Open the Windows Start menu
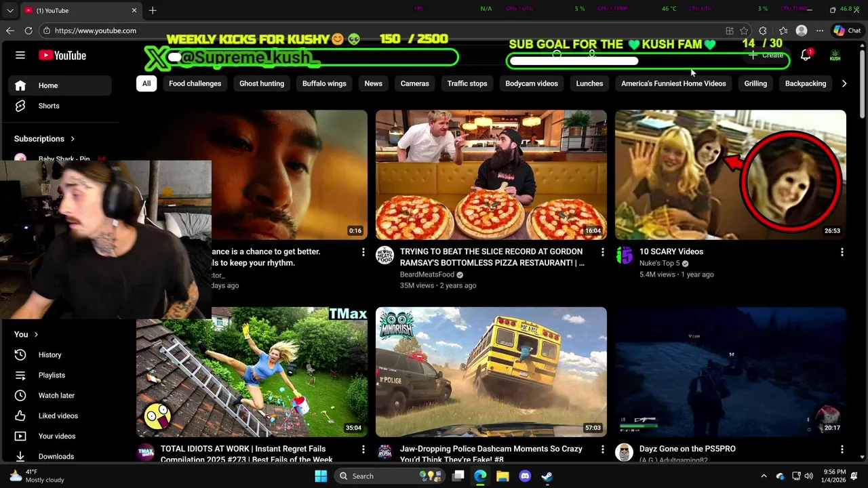 point(321,476)
